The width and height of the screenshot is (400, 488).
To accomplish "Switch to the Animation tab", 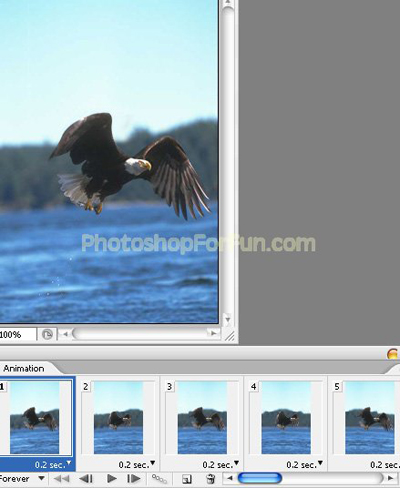I will click(x=24, y=368).
